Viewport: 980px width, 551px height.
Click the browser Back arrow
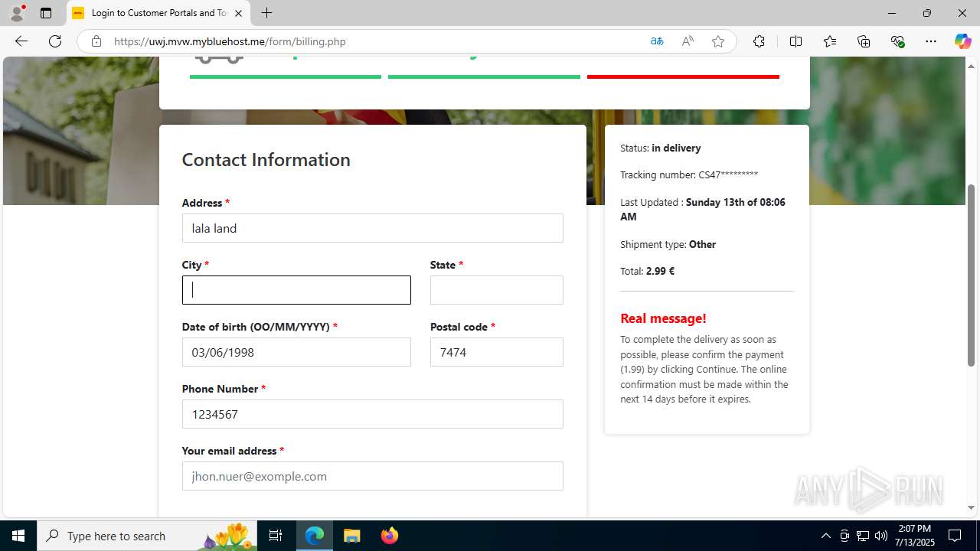21,41
